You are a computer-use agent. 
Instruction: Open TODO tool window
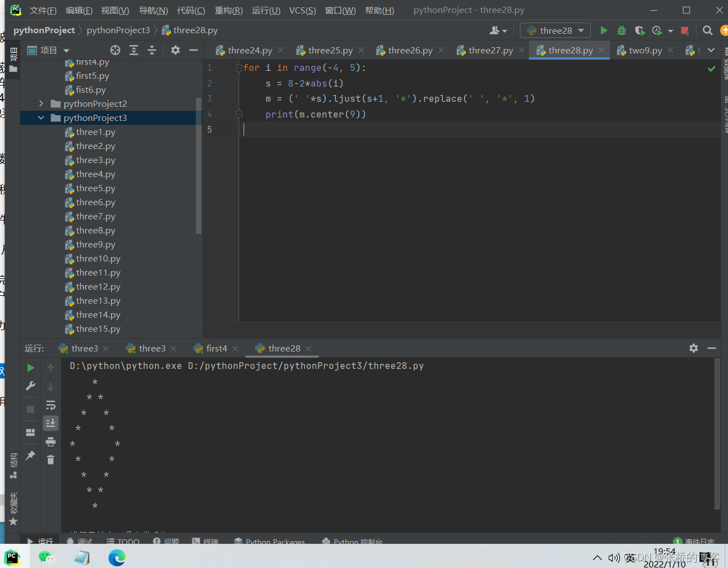[x=123, y=542]
